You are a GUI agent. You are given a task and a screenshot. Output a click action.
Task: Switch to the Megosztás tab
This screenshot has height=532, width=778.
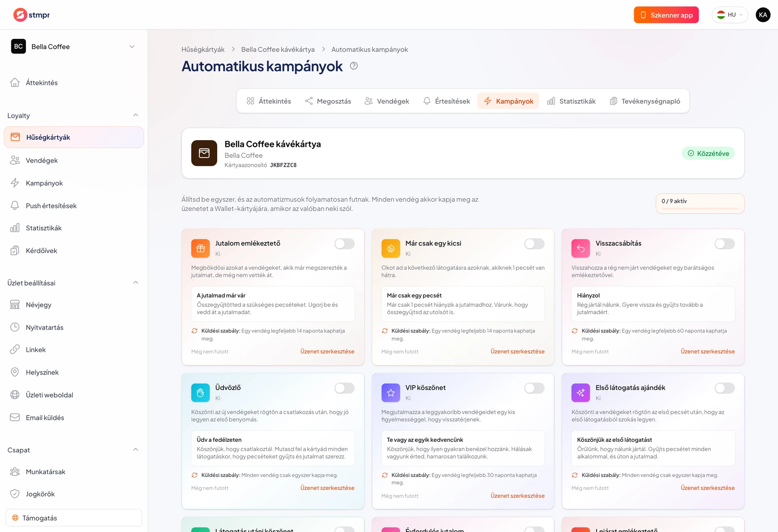[328, 101]
